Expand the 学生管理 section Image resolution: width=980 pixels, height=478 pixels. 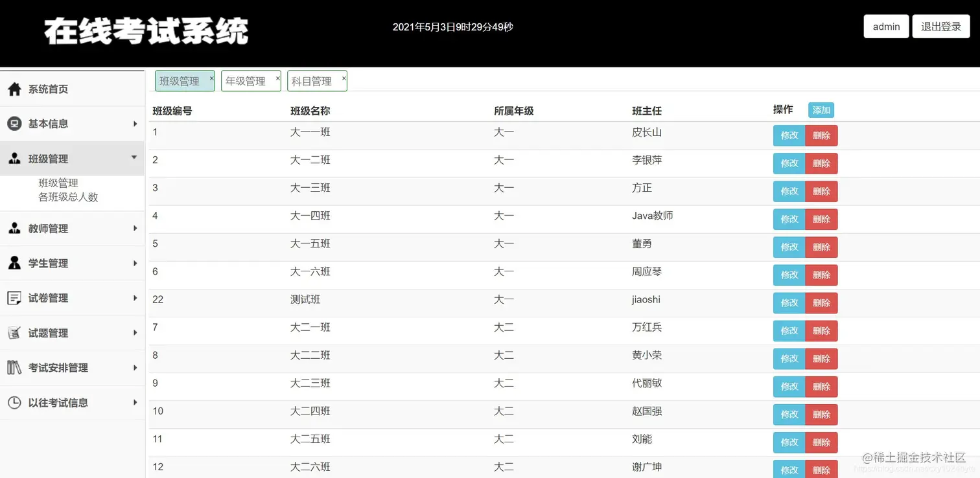135,263
